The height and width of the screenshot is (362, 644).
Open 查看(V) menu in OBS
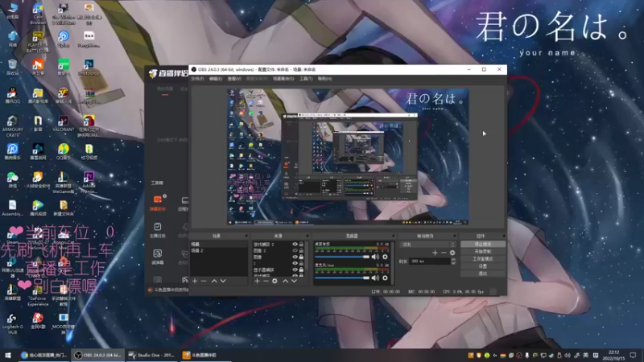(x=234, y=79)
